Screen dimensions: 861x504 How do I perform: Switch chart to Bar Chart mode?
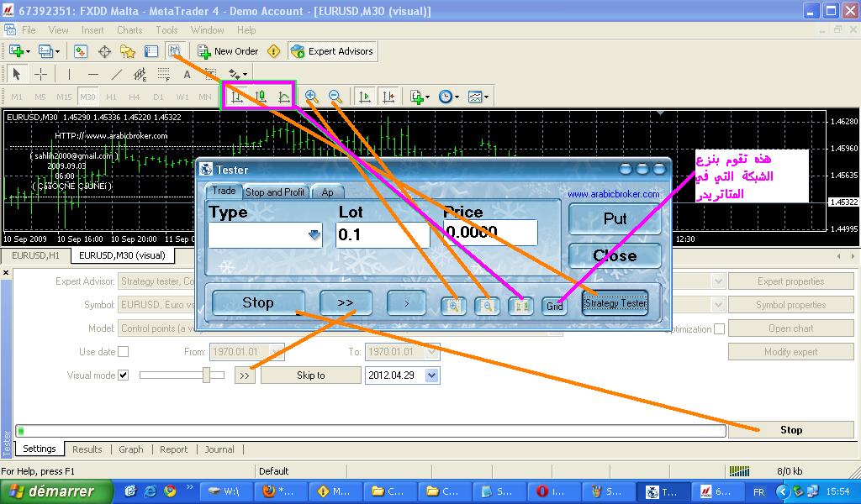click(236, 97)
